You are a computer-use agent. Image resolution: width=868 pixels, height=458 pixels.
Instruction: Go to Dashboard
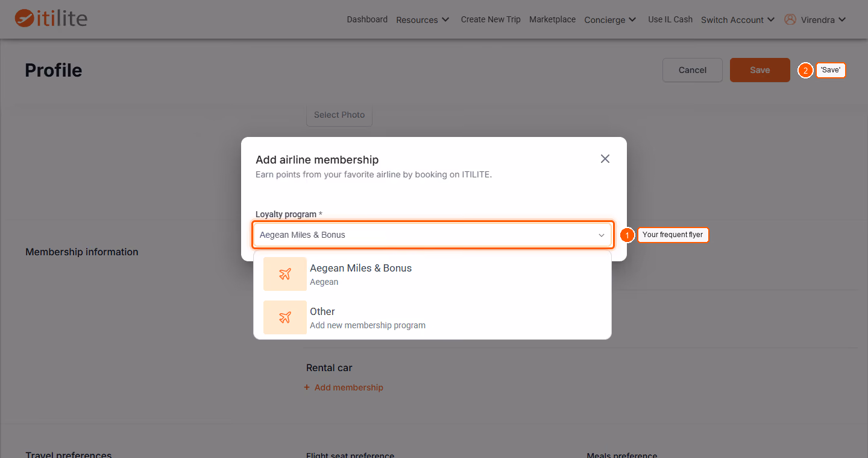coord(367,19)
